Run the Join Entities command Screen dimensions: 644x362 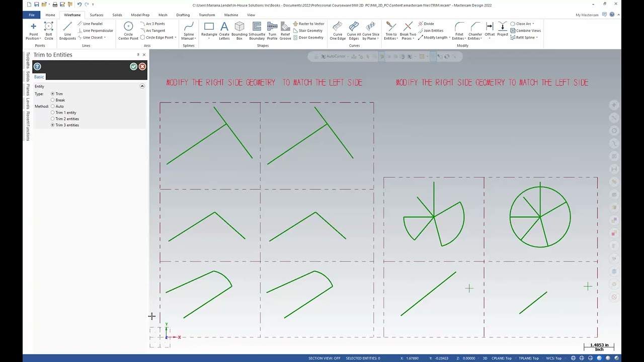pos(431,31)
